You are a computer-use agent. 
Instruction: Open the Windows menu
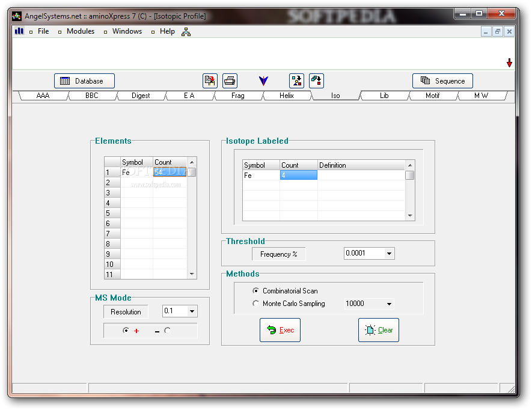(x=127, y=31)
